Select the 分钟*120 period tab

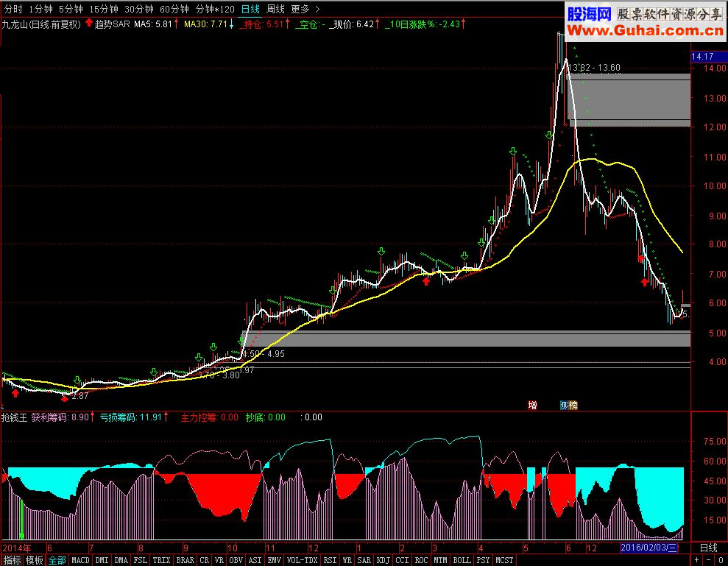pyautogui.click(x=215, y=9)
